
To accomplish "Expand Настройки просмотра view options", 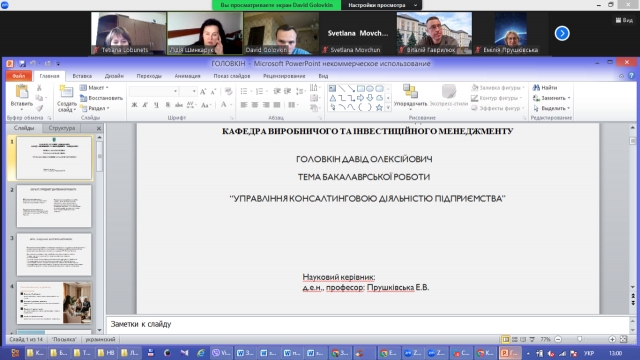I will pyautogui.click(x=381, y=5).
